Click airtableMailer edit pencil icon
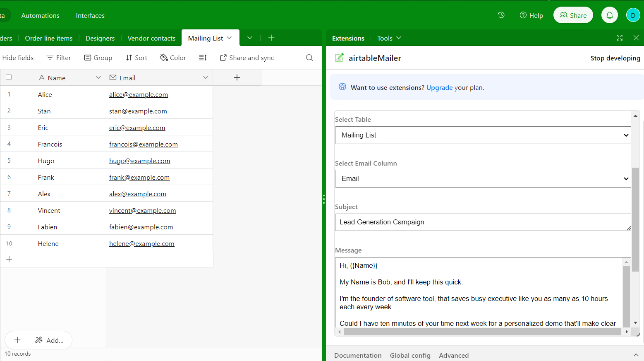This screenshot has height=361, width=644. [339, 58]
